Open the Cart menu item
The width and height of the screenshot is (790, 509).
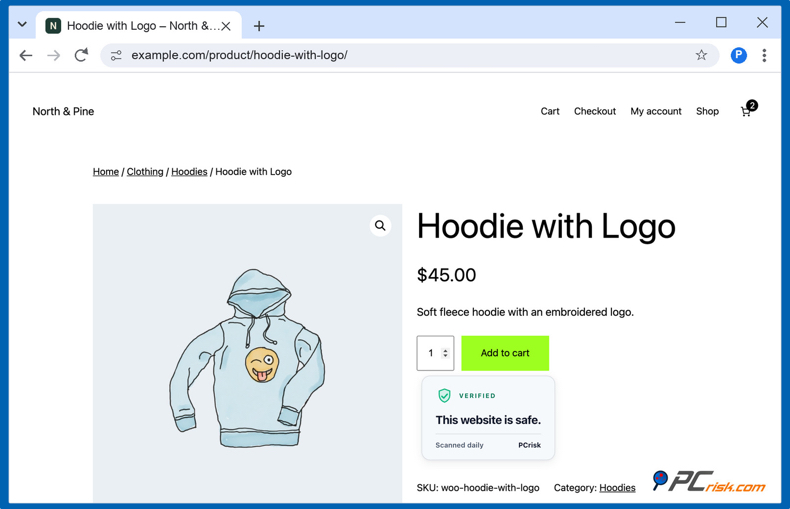point(550,111)
